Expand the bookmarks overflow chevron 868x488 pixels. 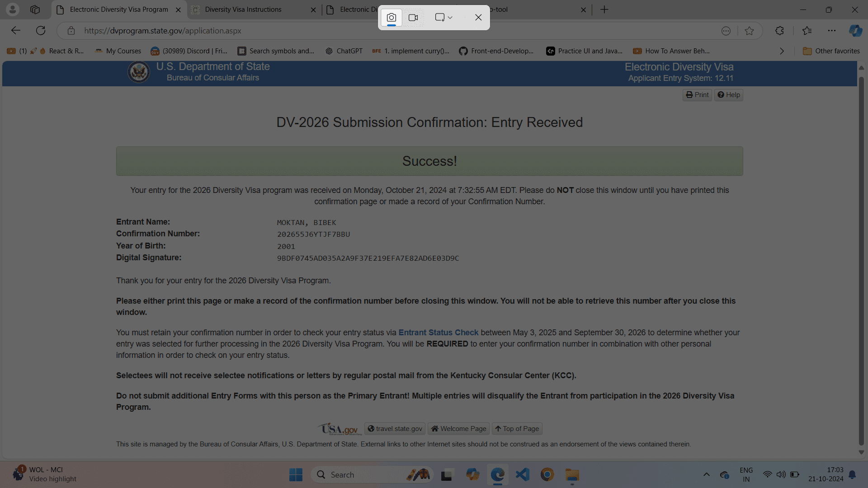[x=782, y=51]
